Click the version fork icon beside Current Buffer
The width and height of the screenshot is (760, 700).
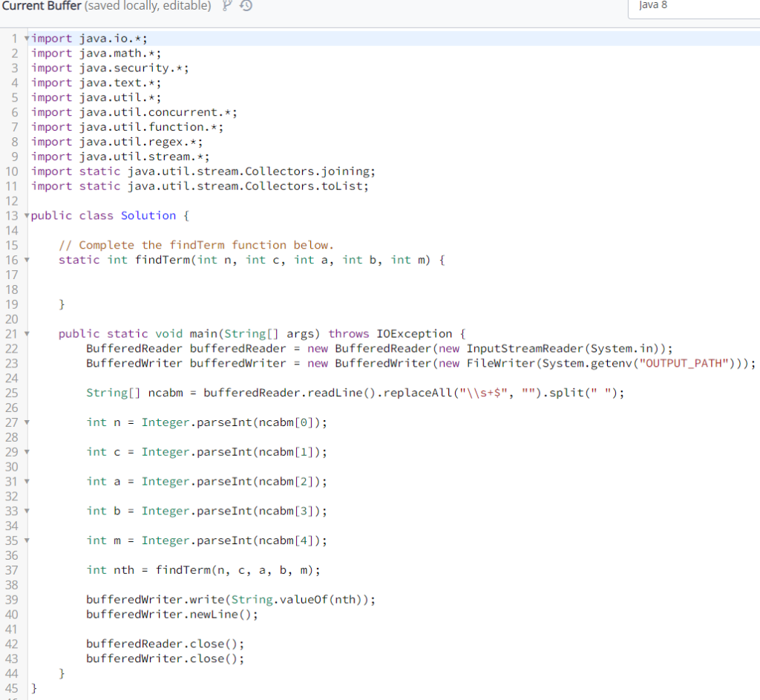[229, 6]
